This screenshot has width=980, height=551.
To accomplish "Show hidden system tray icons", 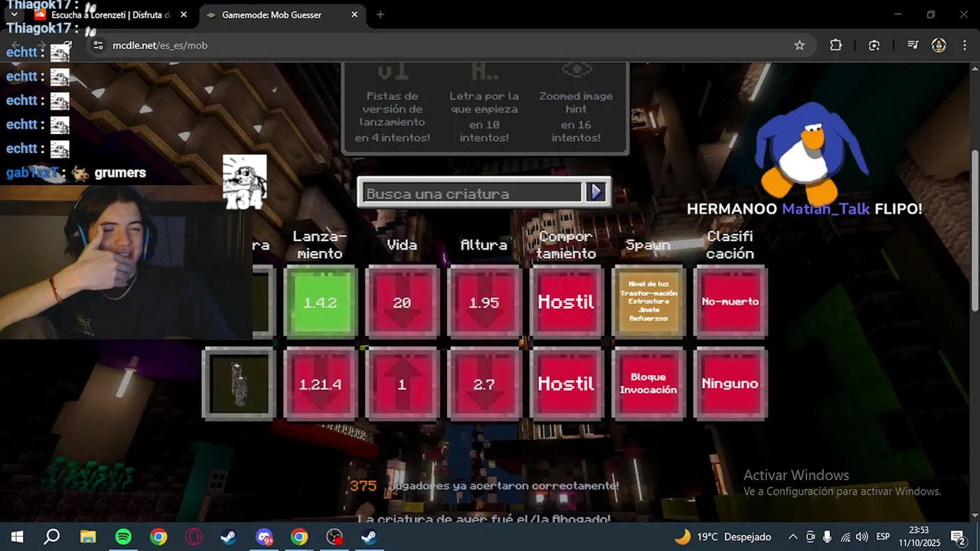I will click(792, 536).
